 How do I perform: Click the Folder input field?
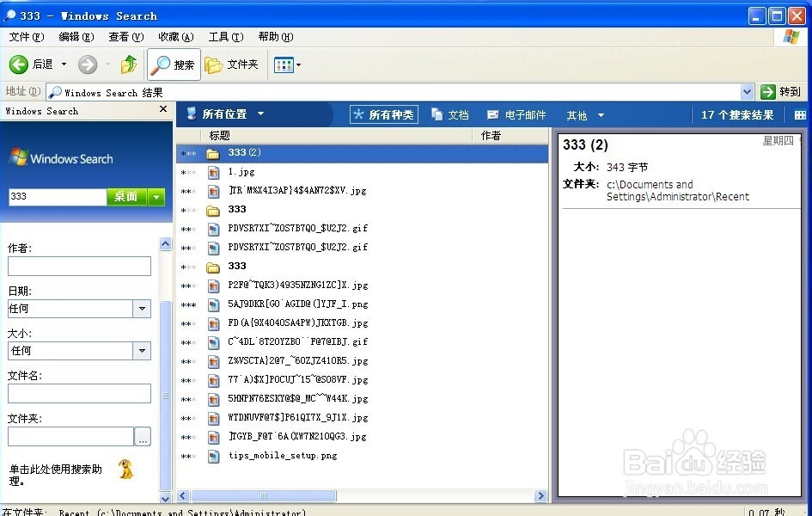(x=71, y=436)
